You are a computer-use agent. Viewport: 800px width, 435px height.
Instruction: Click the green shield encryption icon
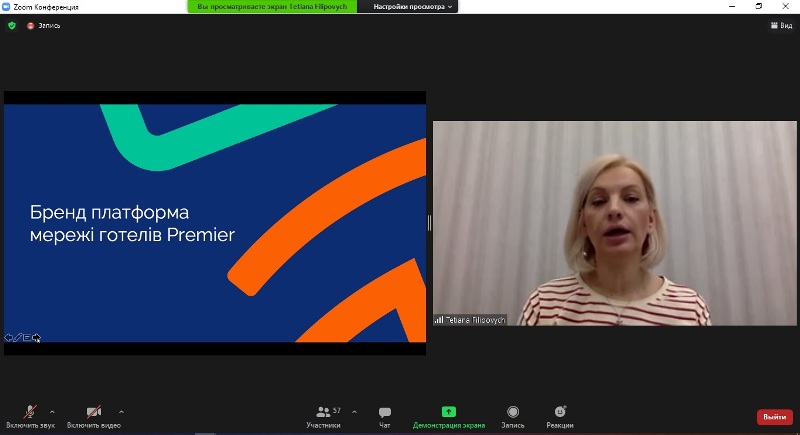coord(12,25)
